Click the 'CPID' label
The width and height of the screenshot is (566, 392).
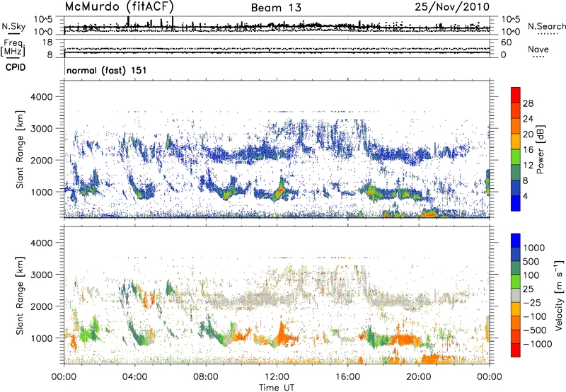click(16, 67)
